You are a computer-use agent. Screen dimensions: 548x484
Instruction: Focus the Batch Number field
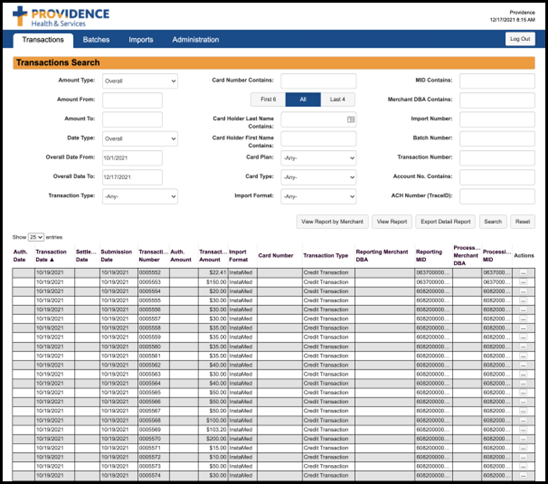click(497, 139)
